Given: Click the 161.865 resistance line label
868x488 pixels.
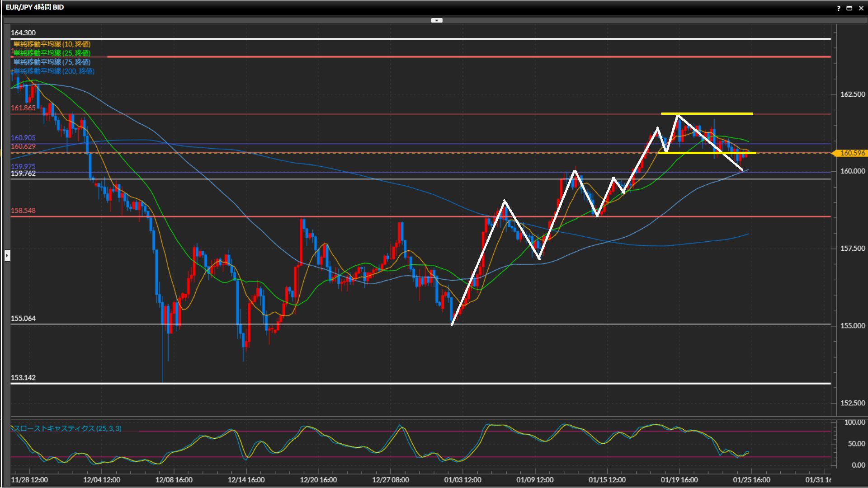Looking at the screenshot, I should pos(23,108).
